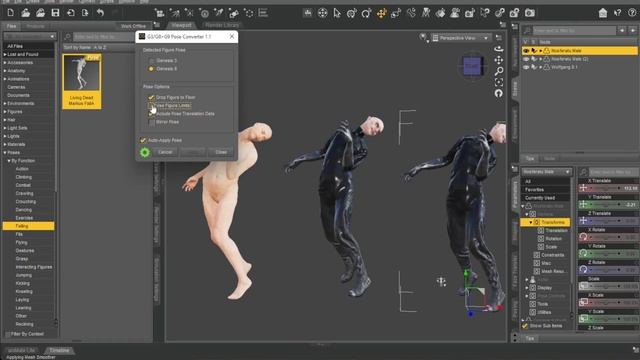The image size is (640, 360).
Task: Expand the Display group in Parameters
Action: [527, 287]
